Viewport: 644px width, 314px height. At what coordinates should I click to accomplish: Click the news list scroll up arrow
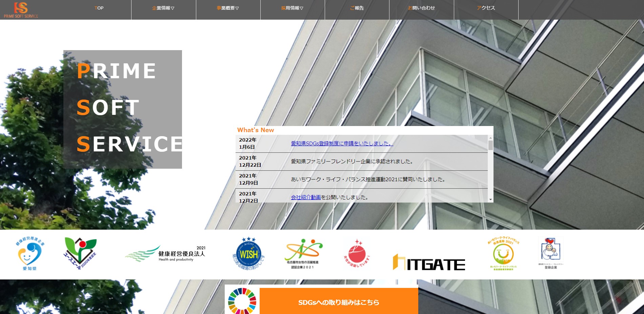pyautogui.click(x=490, y=138)
